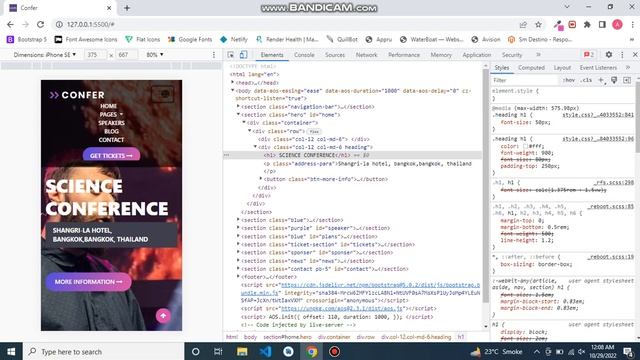Toggle the device toolbar icon
The image size is (640, 360).
pos(243,55)
